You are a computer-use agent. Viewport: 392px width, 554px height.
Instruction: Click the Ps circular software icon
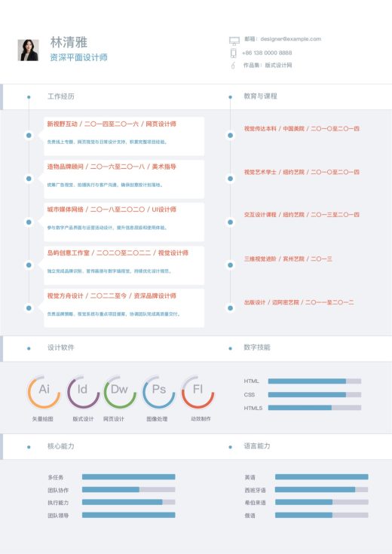159,392
